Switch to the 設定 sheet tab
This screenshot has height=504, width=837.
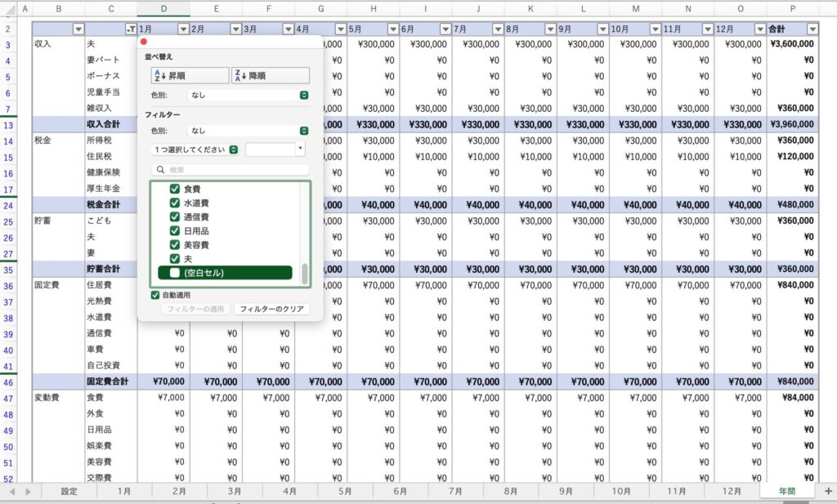click(69, 491)
